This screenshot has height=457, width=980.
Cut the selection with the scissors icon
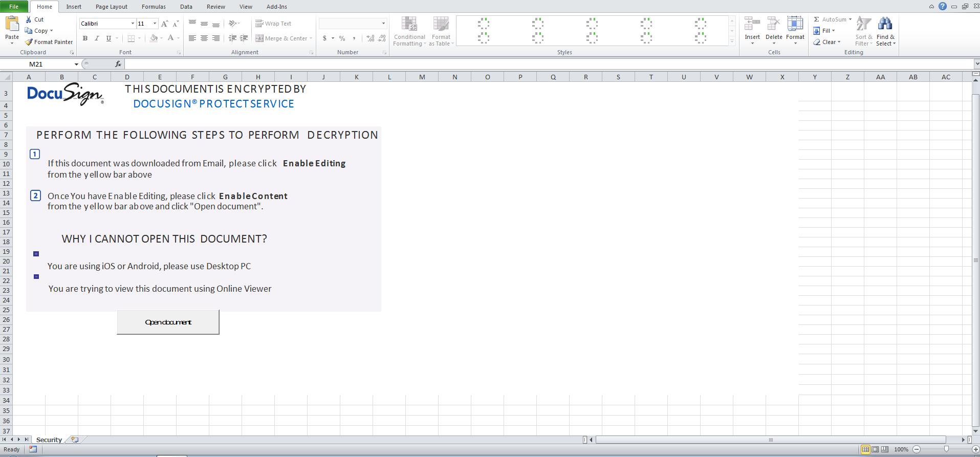[x=29, y=19]
